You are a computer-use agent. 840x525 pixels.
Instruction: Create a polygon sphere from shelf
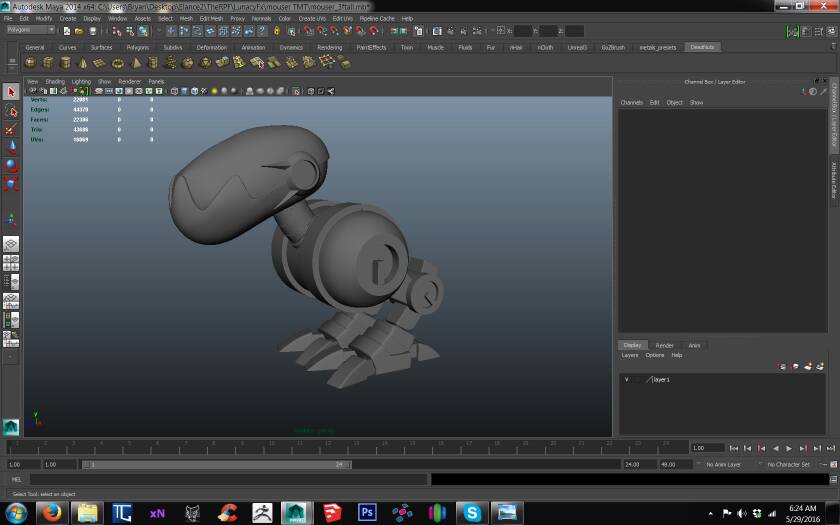(31, 63)
